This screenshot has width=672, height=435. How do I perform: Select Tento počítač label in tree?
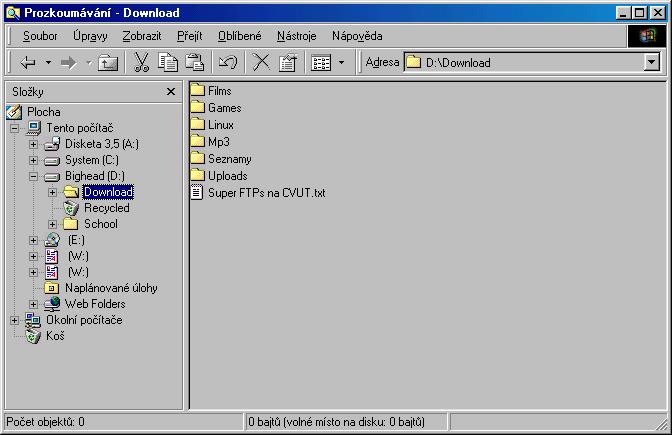(x=80, y=128)
